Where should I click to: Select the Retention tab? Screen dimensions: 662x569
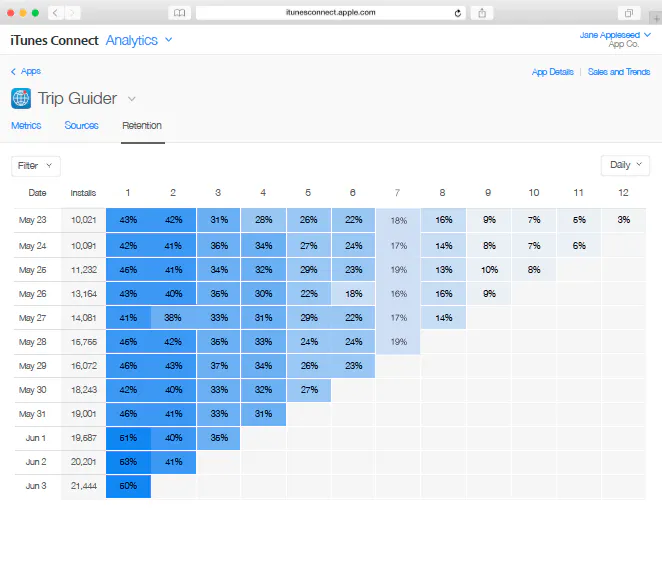coord(142,126)
